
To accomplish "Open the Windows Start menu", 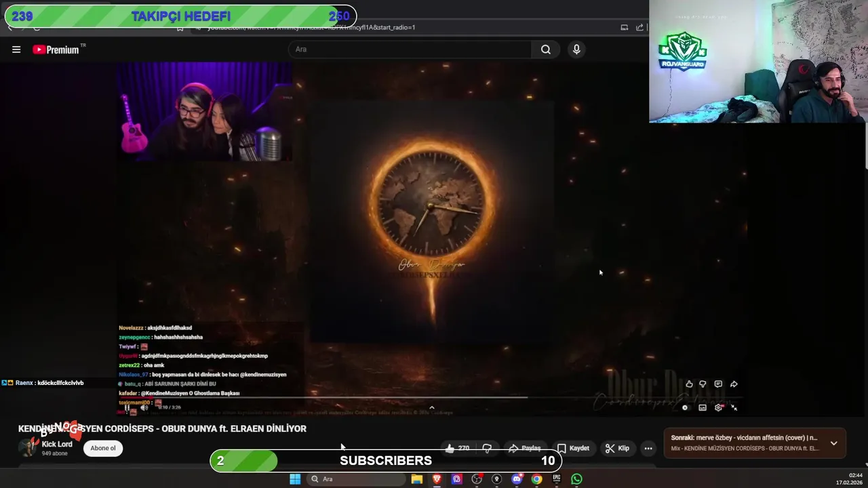I will [295, 479].
